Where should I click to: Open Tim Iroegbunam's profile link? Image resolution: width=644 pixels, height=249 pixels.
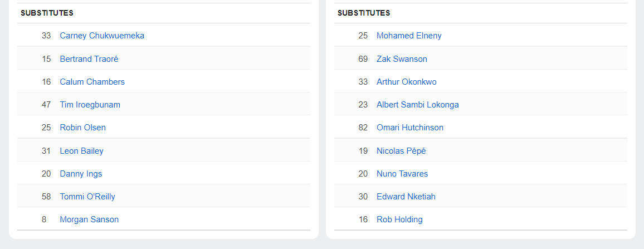(x=90, y=105)
